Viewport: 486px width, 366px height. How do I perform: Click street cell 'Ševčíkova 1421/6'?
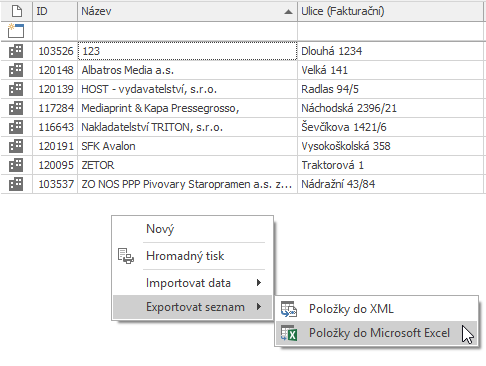point(390,127)
